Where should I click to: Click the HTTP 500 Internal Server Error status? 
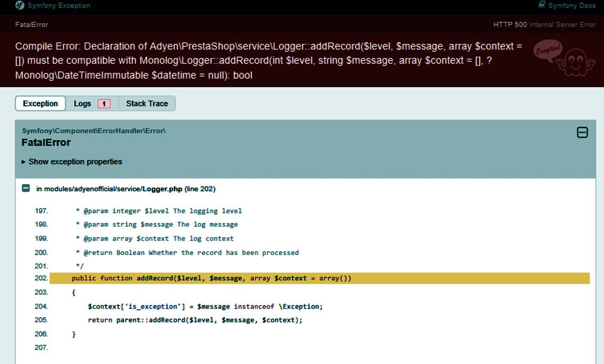point(544,24)
